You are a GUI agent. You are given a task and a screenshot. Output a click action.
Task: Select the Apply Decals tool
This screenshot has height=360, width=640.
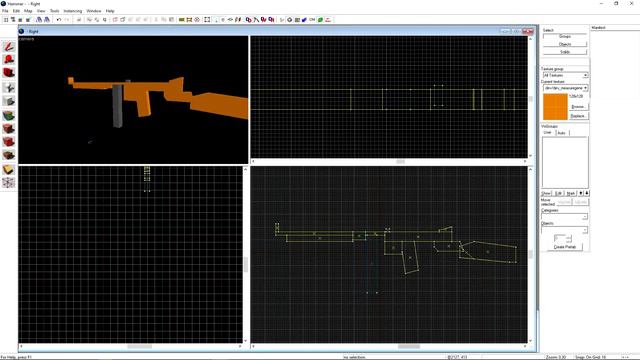9,142
